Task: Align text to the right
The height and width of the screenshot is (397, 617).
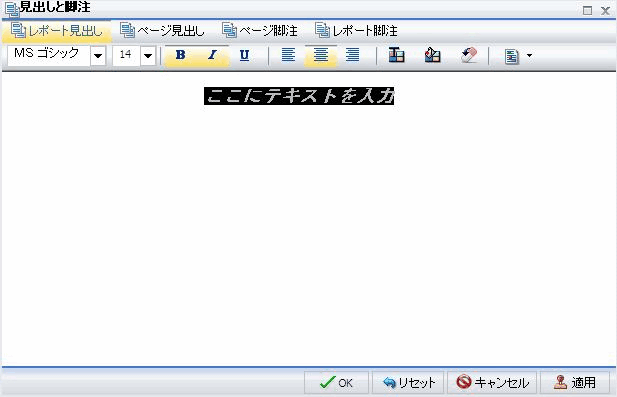Action: (x=353, y=55)
